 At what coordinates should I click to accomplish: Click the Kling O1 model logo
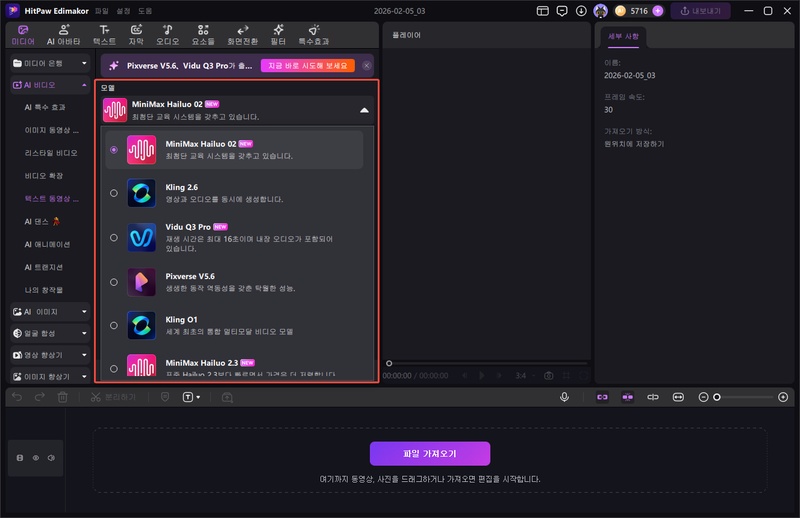click(141, 325)
